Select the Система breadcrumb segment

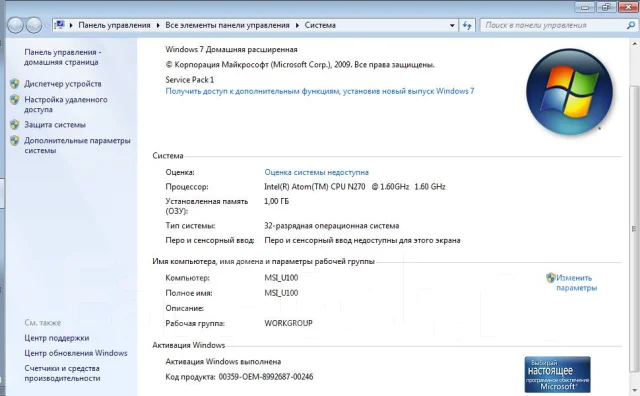[x=320, y=25]
